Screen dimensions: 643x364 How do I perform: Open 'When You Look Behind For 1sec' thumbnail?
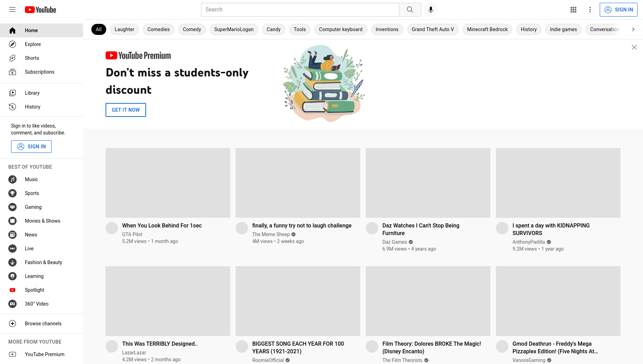(x=168, y=183)
